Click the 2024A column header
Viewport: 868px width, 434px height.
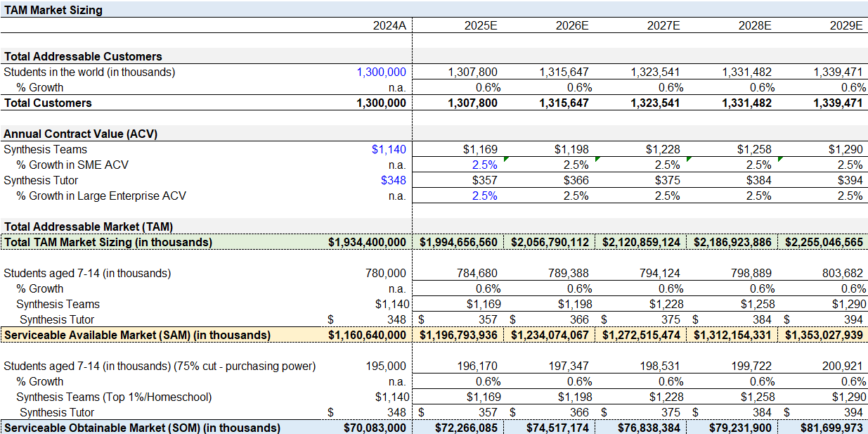(x=389, y=25)
